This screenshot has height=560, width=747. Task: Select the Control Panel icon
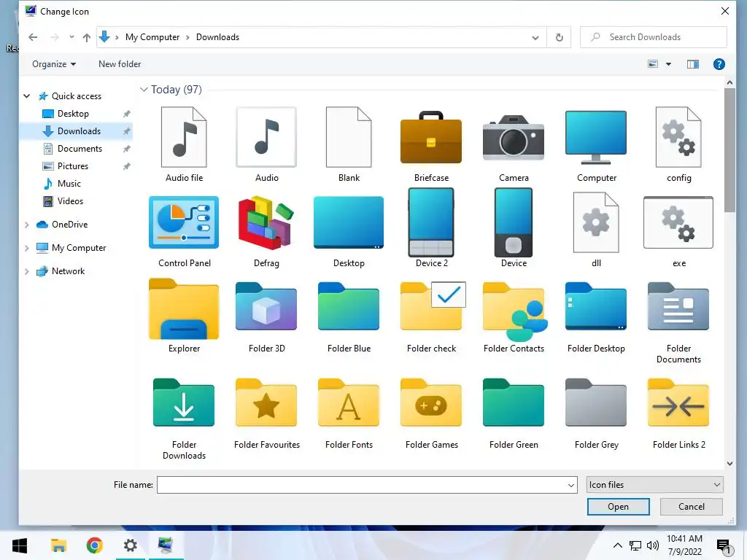click(184, 222)
